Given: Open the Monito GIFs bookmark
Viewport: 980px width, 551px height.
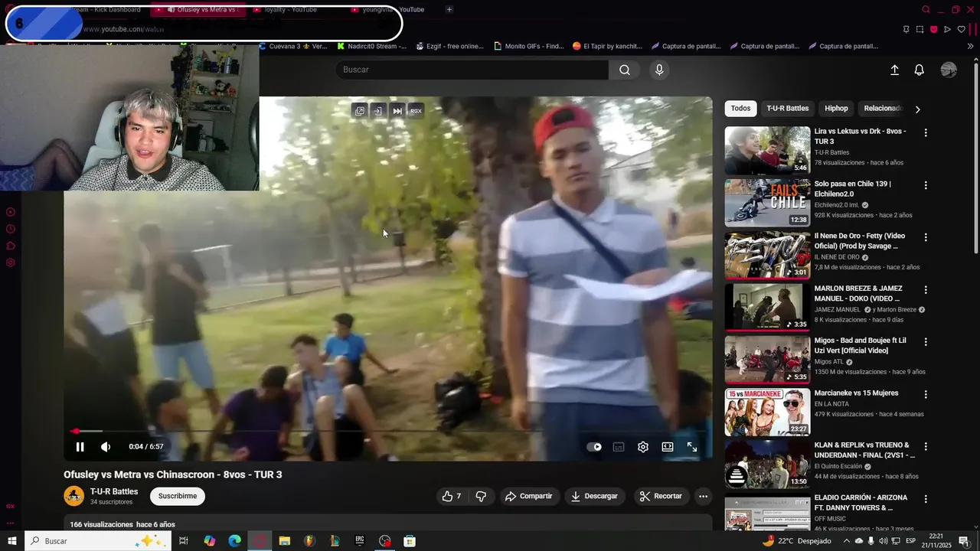Looking at the screenshot, I should 528,46.
